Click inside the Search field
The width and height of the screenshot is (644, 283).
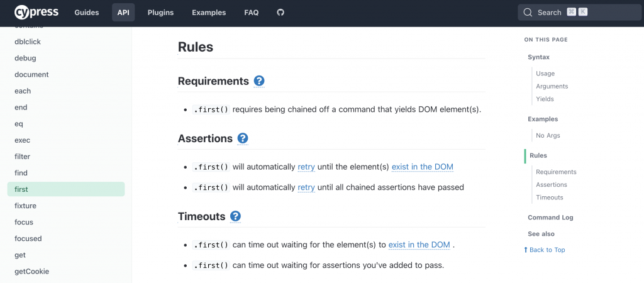pyautogui.click(x=579, y=13)
